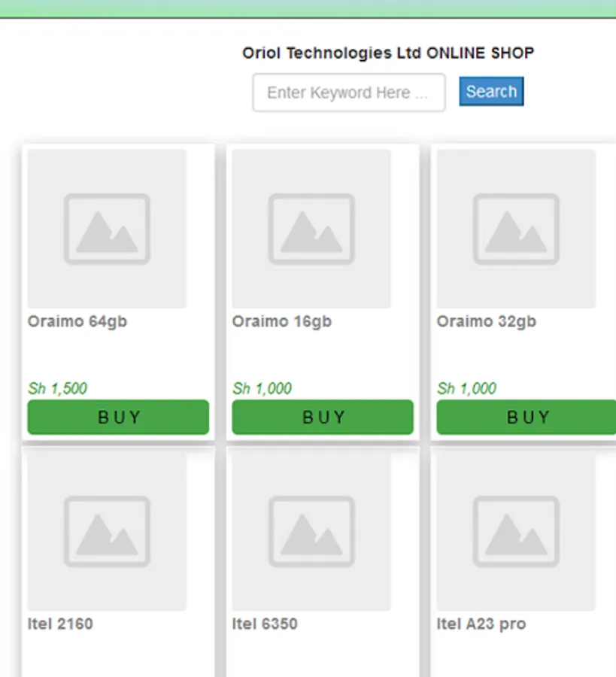Select the Oraimo 16gb product title

[282, 322]
